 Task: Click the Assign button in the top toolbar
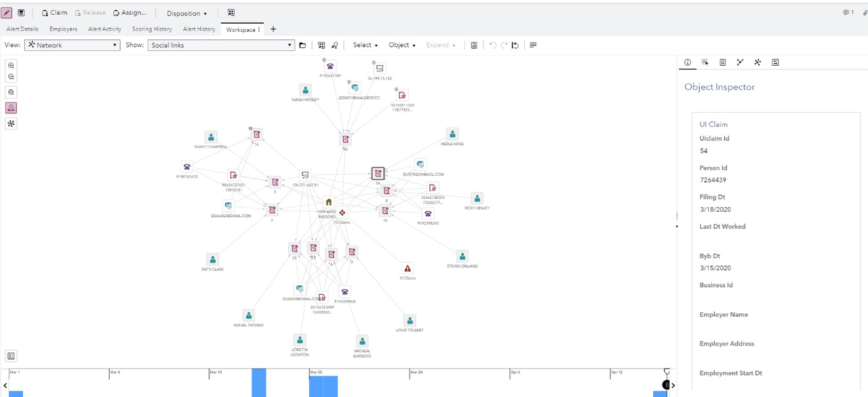click(131, 12)
